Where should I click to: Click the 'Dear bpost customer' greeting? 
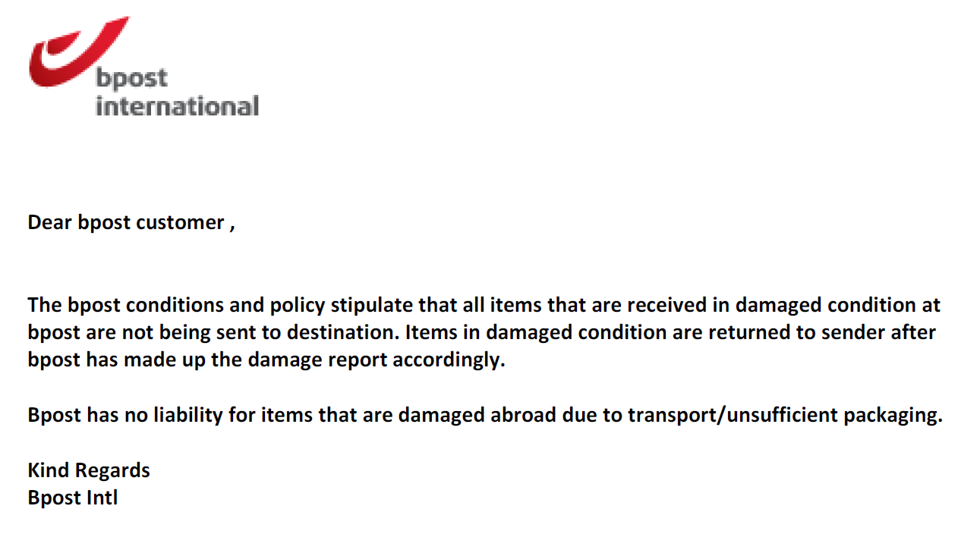126,223
